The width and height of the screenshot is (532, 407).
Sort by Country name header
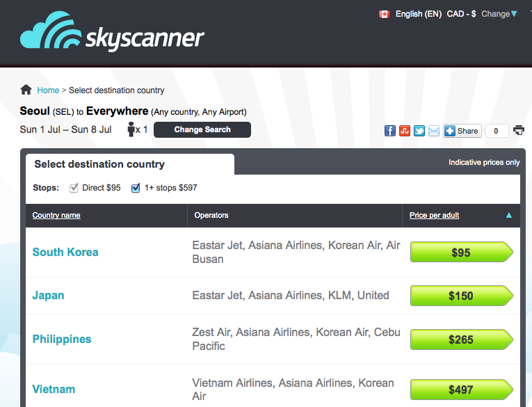tap(56, 215)
